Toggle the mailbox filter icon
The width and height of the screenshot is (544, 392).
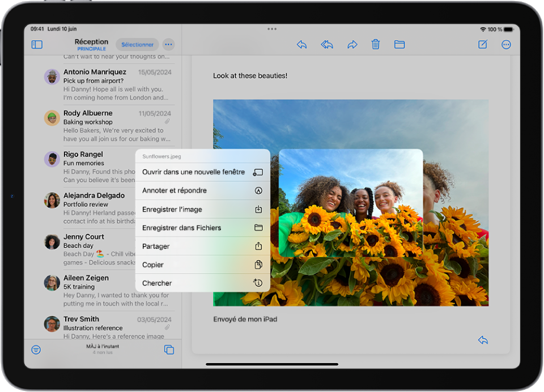tap(36, 350)
